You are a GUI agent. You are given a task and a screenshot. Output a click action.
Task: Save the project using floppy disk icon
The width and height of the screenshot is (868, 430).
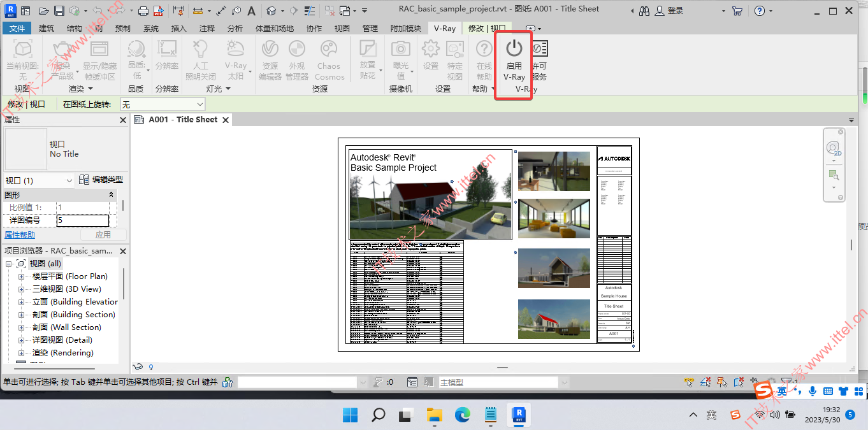coord(59,11)
